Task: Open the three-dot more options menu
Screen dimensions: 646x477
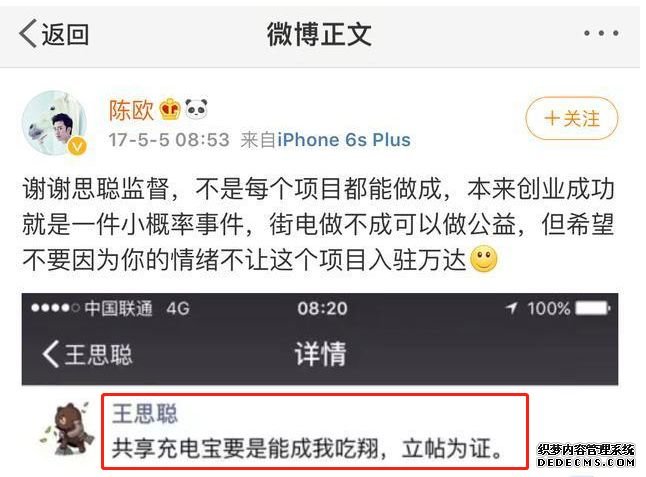Action: [x=601, y=33]
